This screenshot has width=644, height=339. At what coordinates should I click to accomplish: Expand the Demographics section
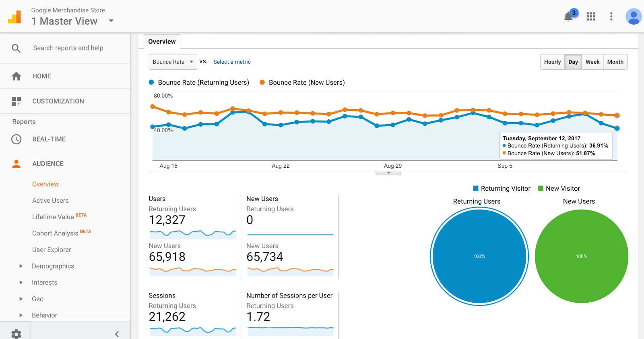point(21,266)
